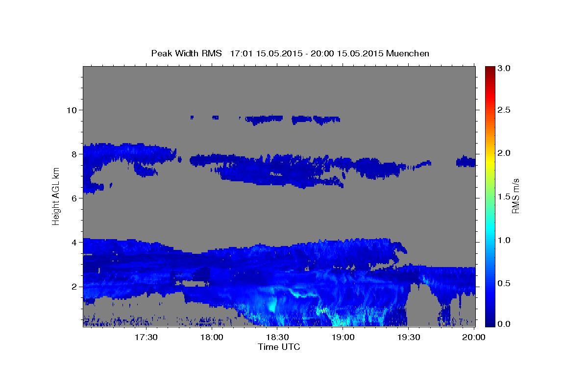Screen dimensions: 588x392
Task: Click the 19:30 time tick label
Action: tap(409, 338)
